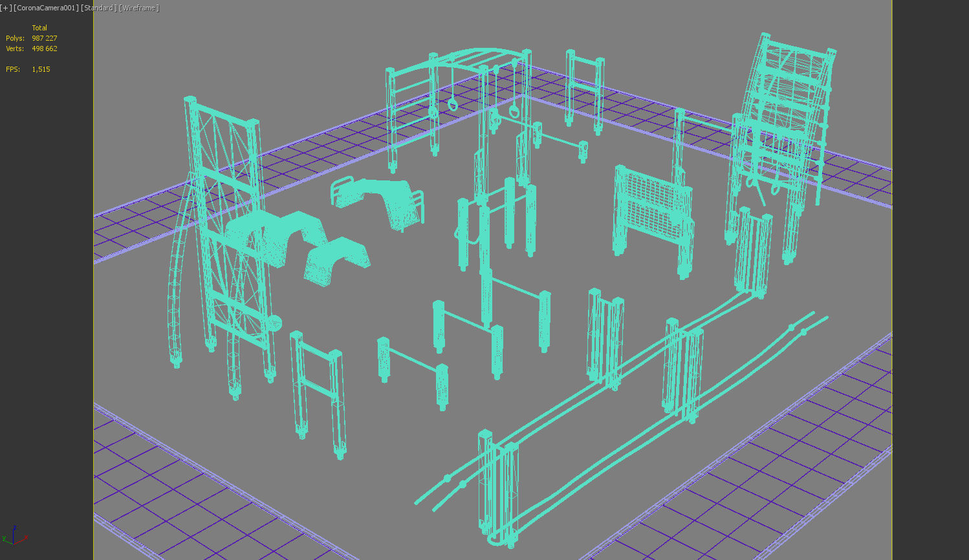The width and height of the screenshot is (969, 560).
Task: Select the Polys count 987 227
Action: click(x=45, y=38)
